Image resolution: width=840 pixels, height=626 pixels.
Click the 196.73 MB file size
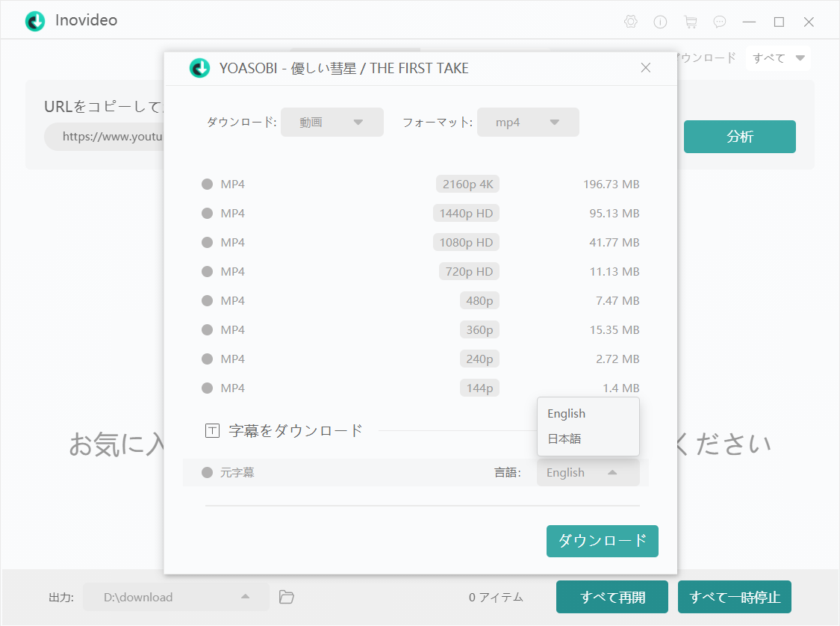pyautogui.click(x=612, y=185)
